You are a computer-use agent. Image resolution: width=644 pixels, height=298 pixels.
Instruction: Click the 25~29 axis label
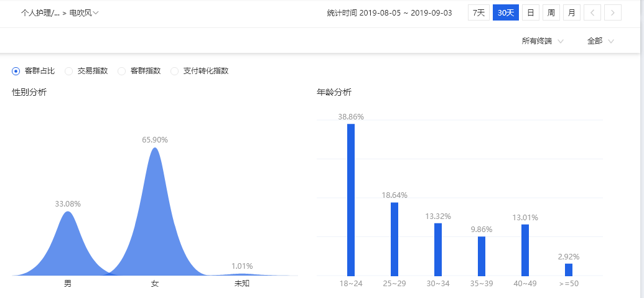coord(394,284)
